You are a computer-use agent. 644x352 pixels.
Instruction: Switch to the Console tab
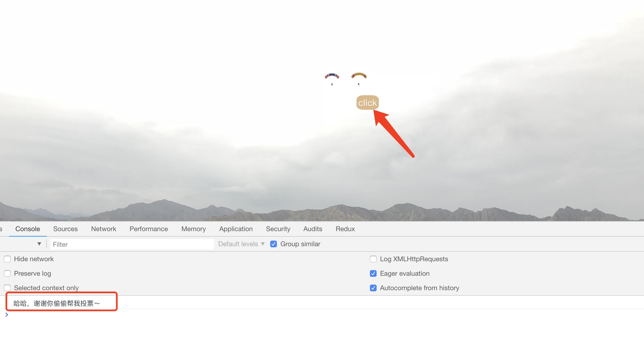click(x=28, y=229)
